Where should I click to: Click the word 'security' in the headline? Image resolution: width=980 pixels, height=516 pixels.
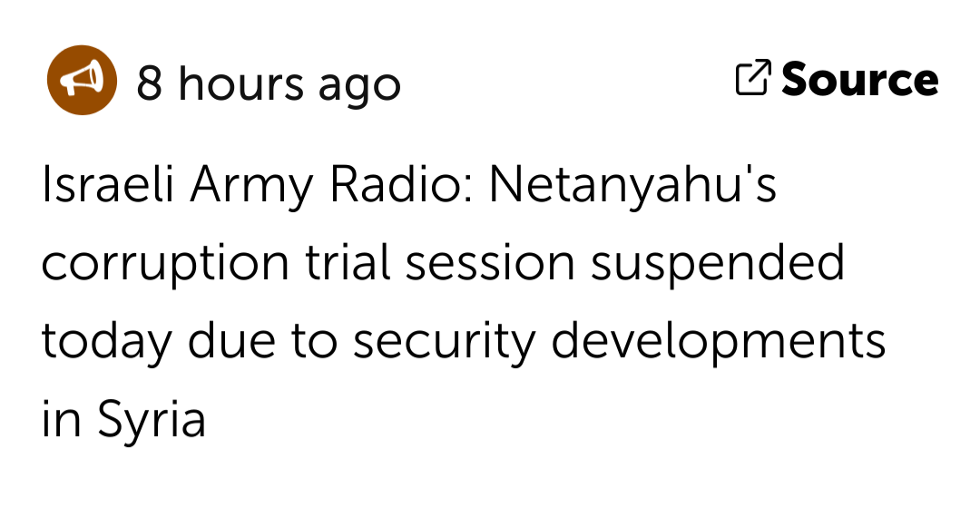[x=444, y=342]
